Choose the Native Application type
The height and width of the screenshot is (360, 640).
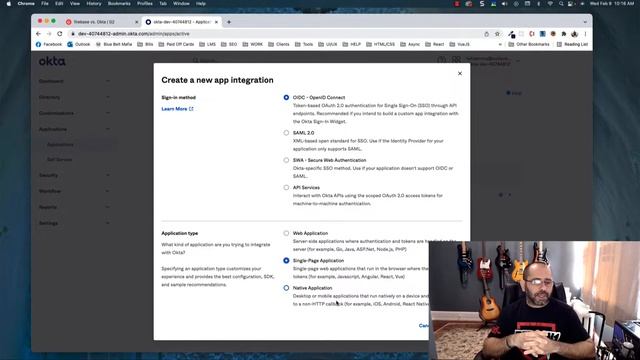point(286,288)
